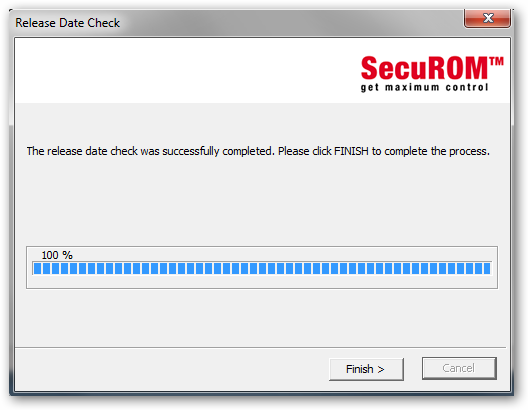Click the first blue progress bar segment
Viewport: 528px width, 410px height.
point(37,269)
